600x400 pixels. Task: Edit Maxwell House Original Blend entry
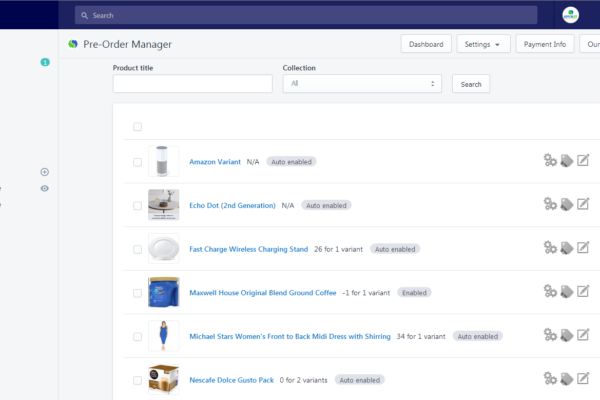pyautogui.click(x=583, y=291)
